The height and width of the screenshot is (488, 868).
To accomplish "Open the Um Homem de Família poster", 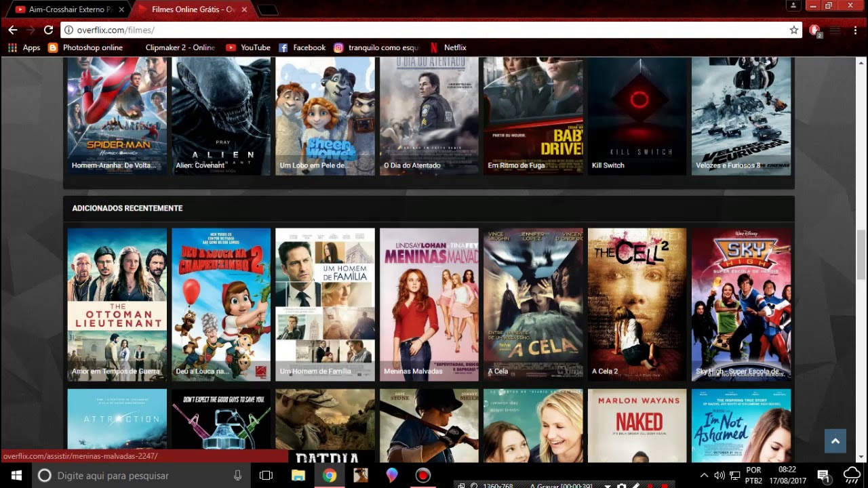I will point(325,304).
